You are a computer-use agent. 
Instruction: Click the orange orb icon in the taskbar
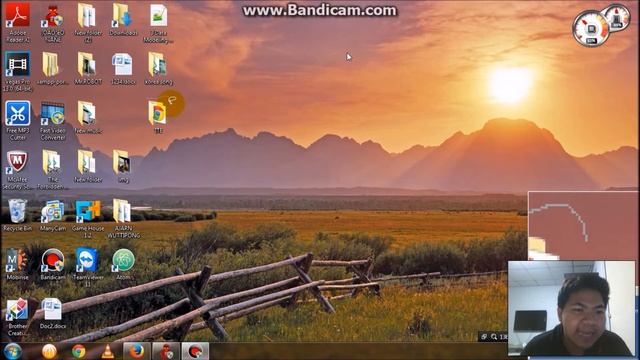[x=49, y=351]
